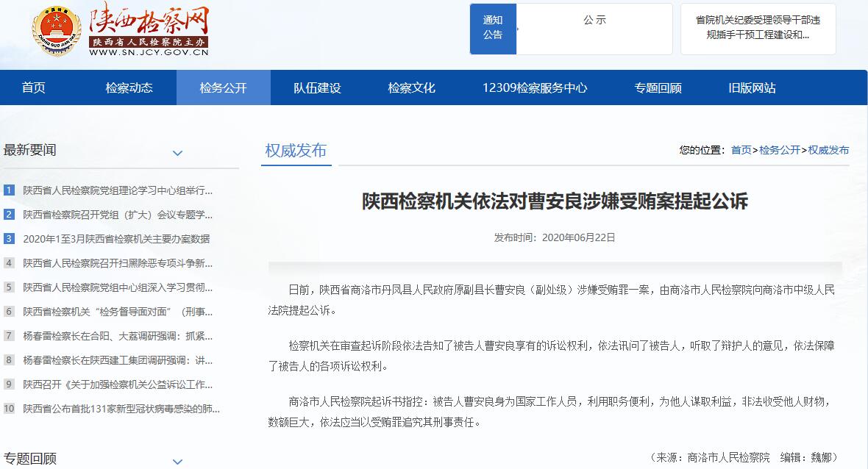Click the 首页 breadcrumb link
Viewport: 868px width, 469px height.
click(x=741, y=150)
